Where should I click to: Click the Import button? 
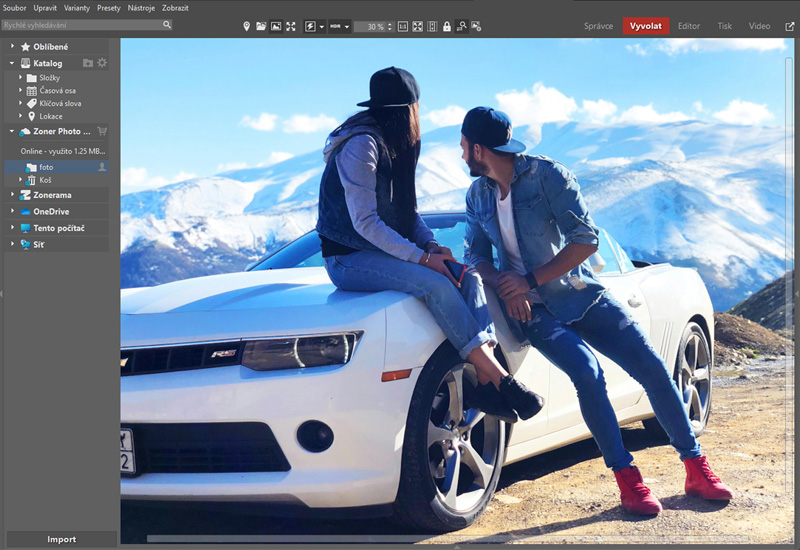pos(60,539)
